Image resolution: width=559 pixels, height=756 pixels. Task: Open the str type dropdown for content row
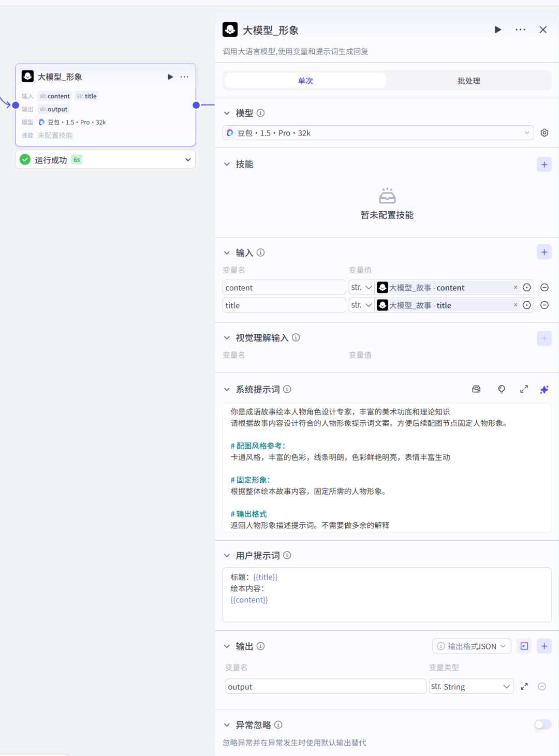pos(361,288)
